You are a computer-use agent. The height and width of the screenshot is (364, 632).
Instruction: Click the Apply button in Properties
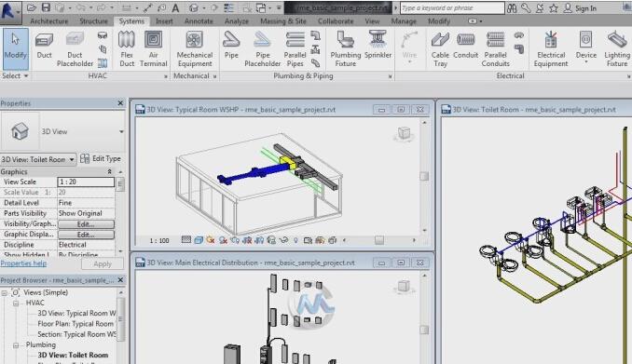click(103, 264)
